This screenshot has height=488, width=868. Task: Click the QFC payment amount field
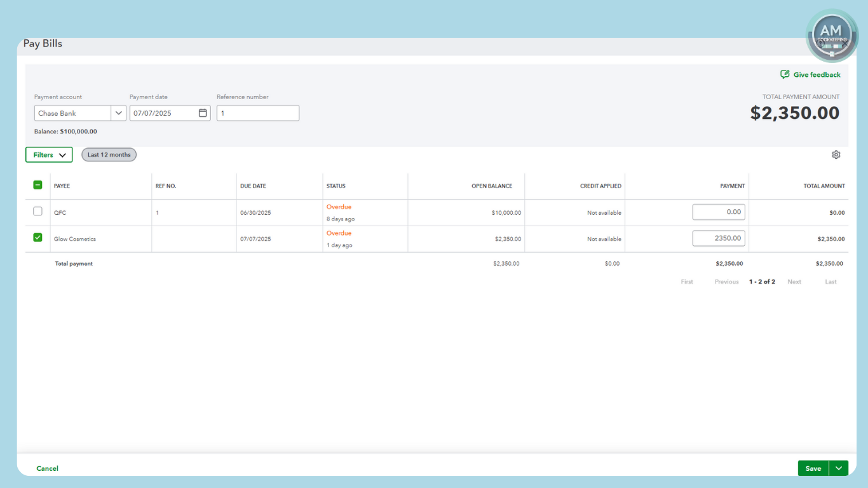718,212
